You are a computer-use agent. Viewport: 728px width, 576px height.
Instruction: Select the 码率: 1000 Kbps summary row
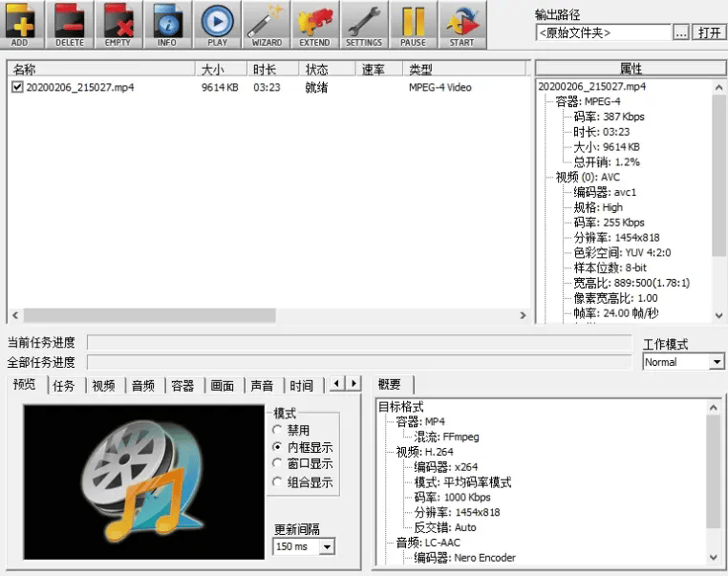452,497
